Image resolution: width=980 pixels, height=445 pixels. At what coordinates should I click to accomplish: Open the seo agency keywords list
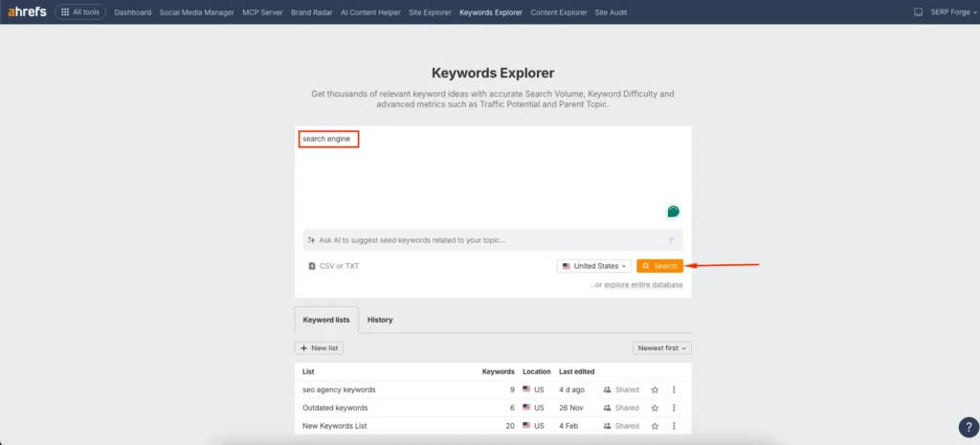pos(339,390)
